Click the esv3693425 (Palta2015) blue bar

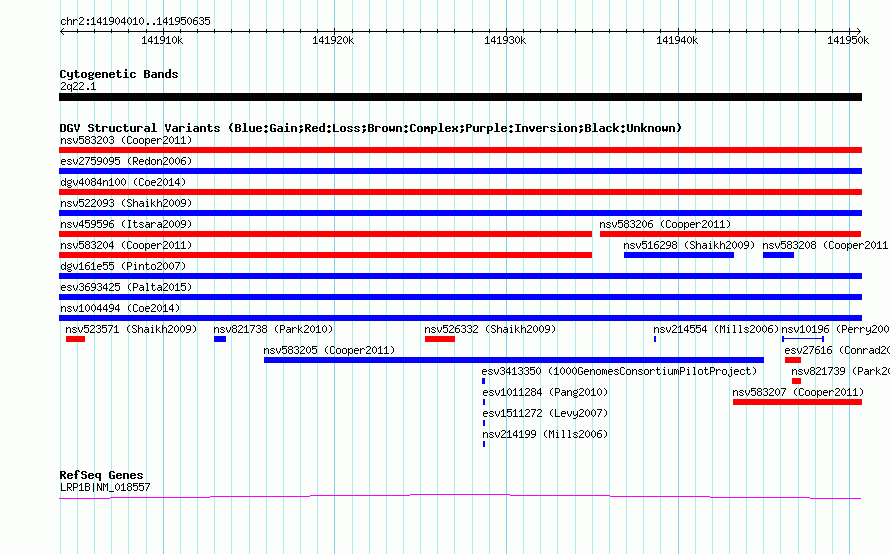coord(460,297)
